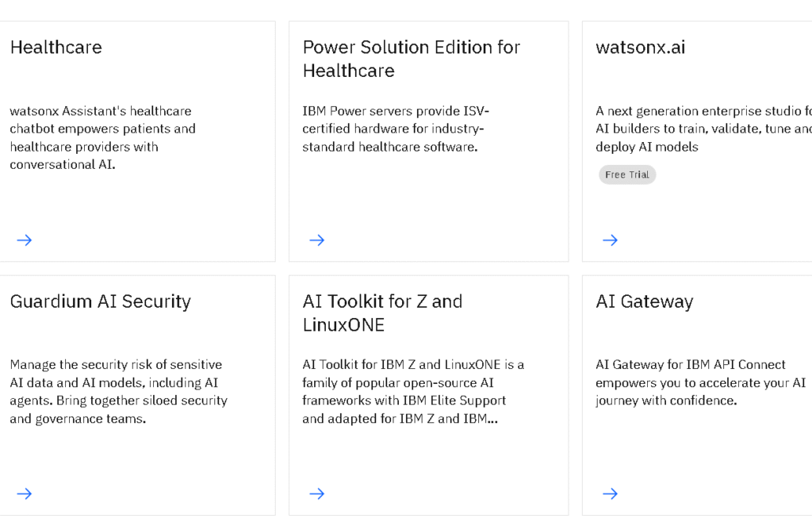Image resolution: width=812 pixels, height=526 pixels.
Task: Click arrow on Power Solution Edition card
Action: pos(317,240)
